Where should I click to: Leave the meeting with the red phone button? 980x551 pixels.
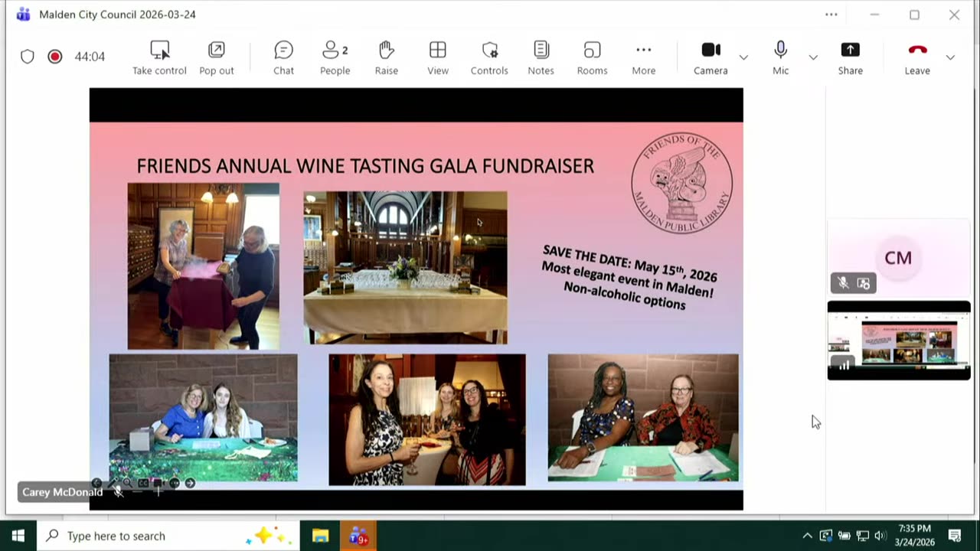coord(917,58)
